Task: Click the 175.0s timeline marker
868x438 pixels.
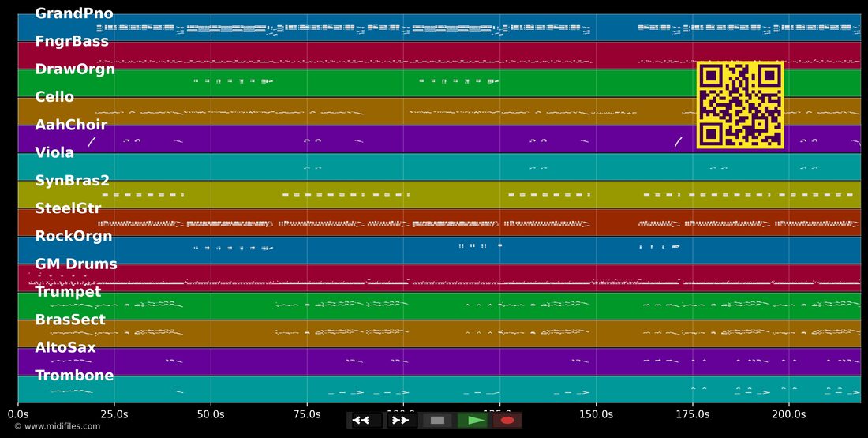Action: [x=692, y=414]
